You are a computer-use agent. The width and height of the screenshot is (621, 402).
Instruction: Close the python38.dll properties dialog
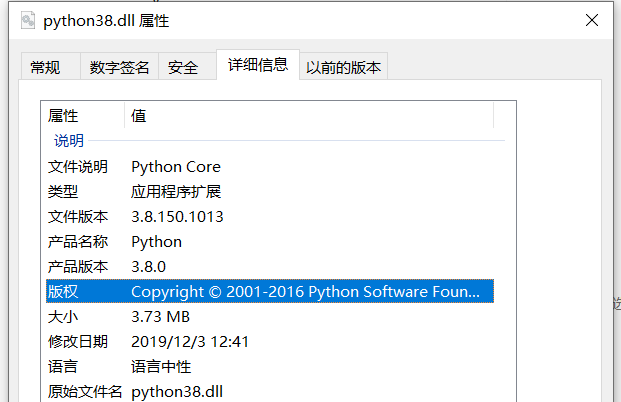(x=592, y=20)
